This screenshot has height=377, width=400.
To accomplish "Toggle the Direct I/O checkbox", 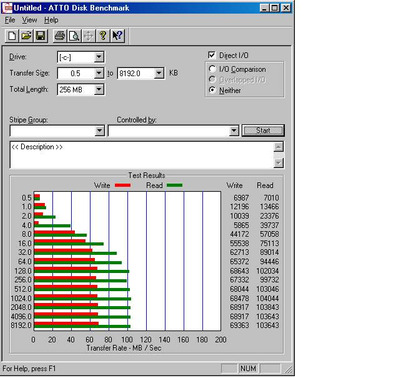I will tap(211, 55).
